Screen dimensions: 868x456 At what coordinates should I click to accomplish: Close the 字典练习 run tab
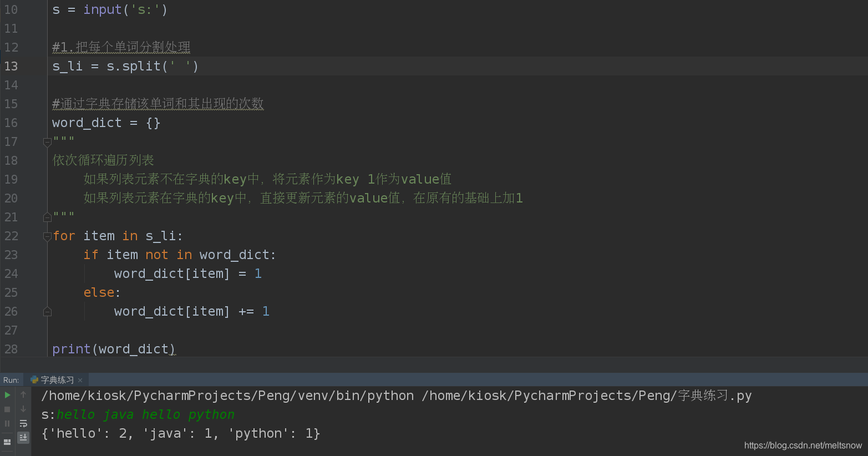click(x=80, y=380)
